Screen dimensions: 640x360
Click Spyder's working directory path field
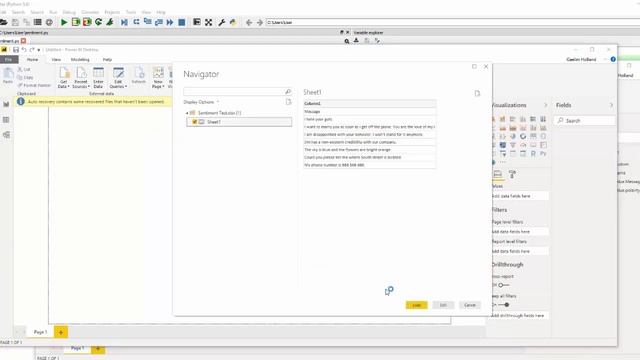point(453,22)
